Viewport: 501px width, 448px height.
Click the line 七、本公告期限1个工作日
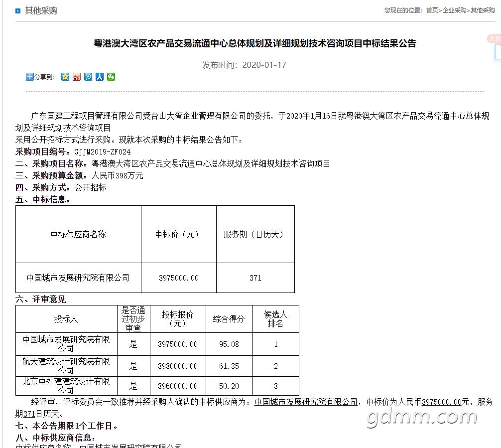pos(66,426)
